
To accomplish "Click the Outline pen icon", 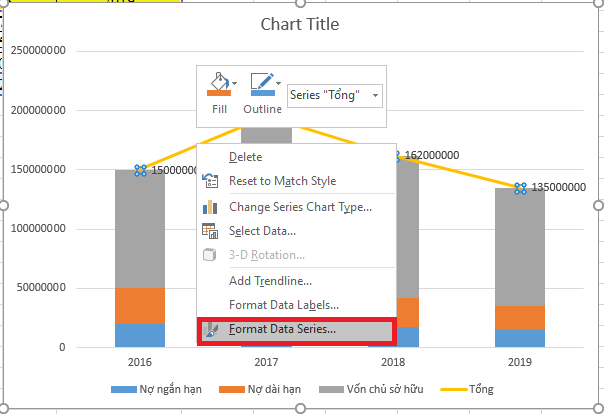I will point(260,84).
